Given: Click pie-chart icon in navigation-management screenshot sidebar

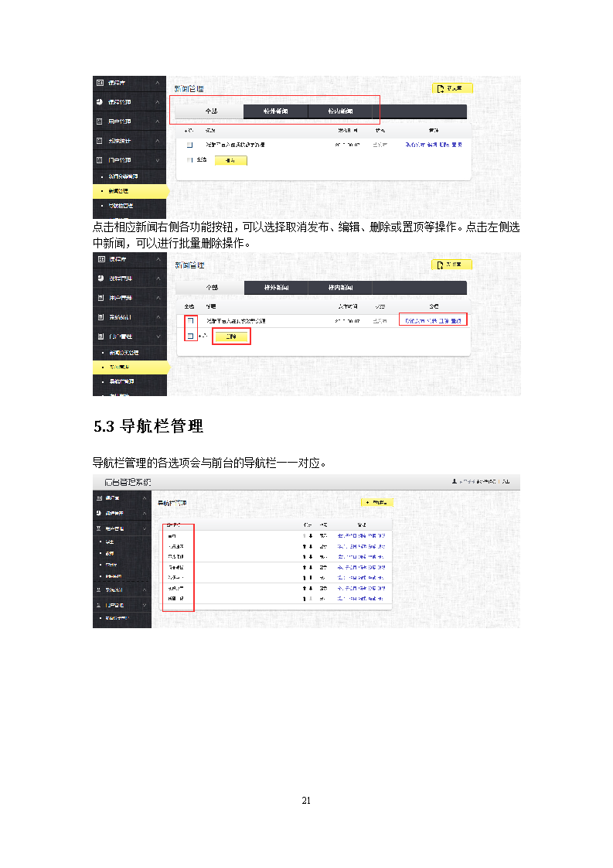Looking at the screenshot, I should click(99, 513).
